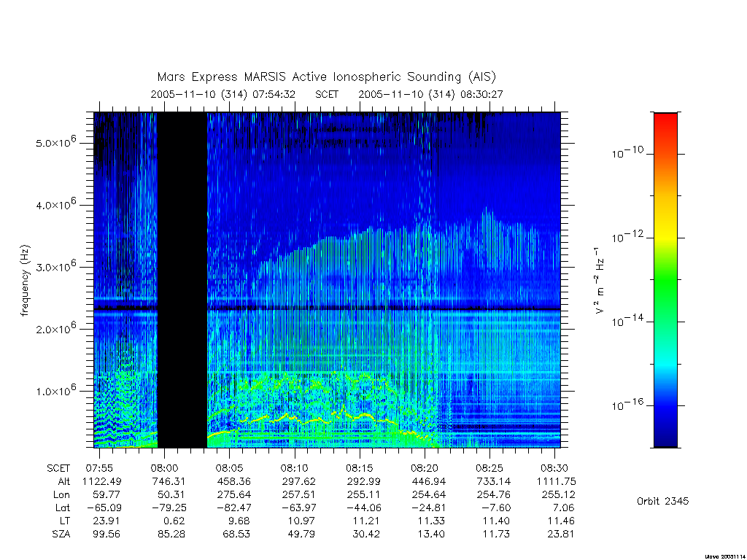Click the SZA value '49.79'
747x560 pixels.
[x=301, y=534]
